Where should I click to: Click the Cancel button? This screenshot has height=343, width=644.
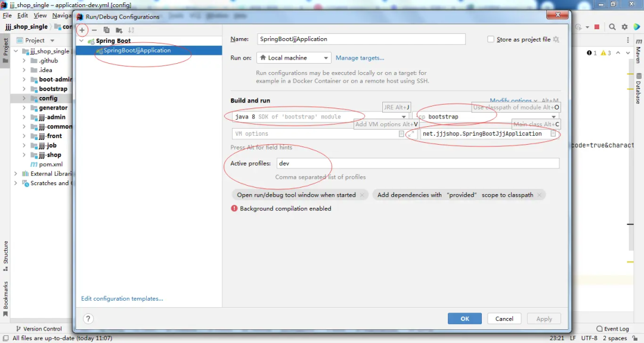click(x=504, y=319)
